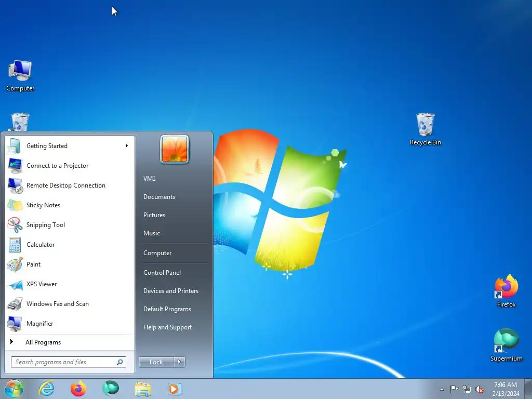Open the Sticky Notes icon
Image resolution: width=532 pixels, height=399 pixels.
coord(14,205)
